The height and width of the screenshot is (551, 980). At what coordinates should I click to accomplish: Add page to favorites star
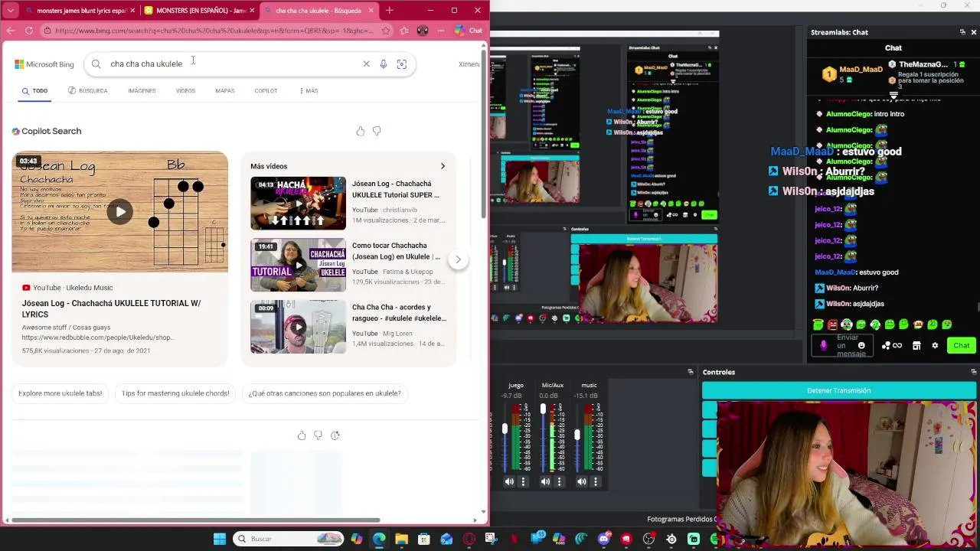click(386, 31)
